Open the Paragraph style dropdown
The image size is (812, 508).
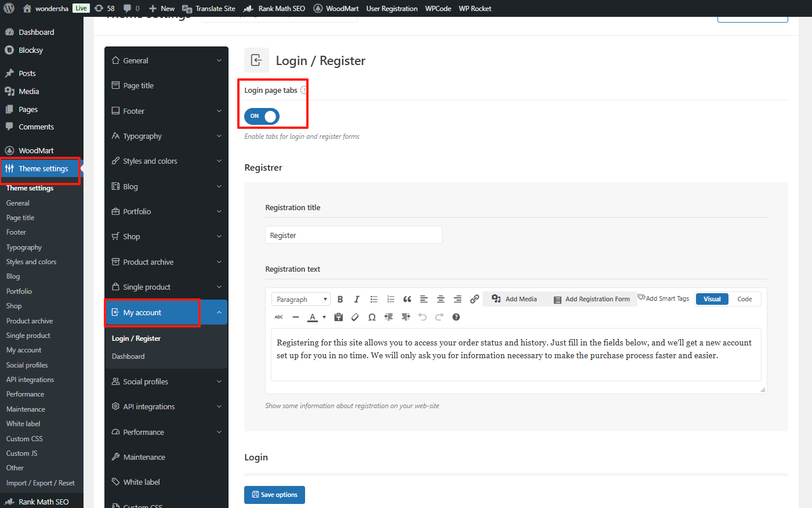[x=300, y=298]
